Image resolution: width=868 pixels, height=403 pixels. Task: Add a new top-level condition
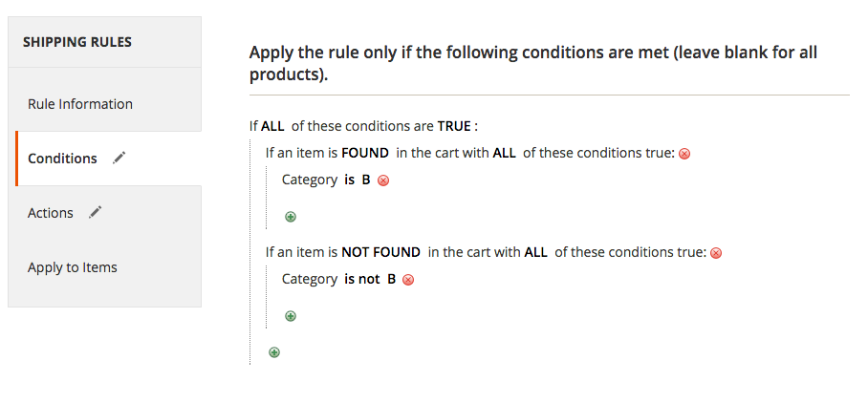[x=274, y=352]
